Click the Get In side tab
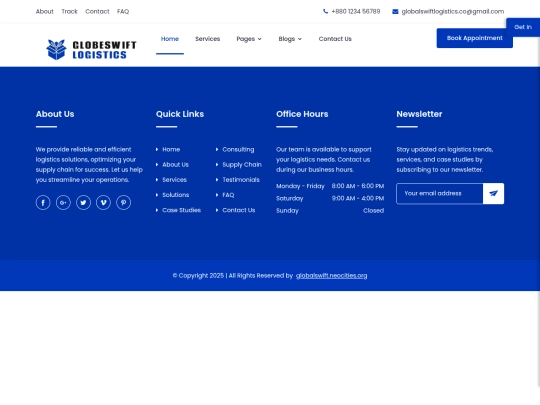Image resolution: width=540 pixels, height=405 pixels. [523, 27]
